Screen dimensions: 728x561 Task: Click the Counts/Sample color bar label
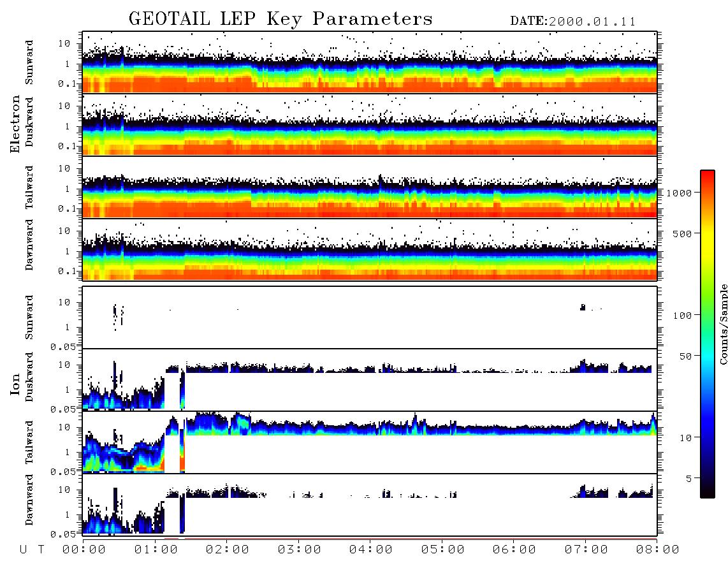[723, 324]
